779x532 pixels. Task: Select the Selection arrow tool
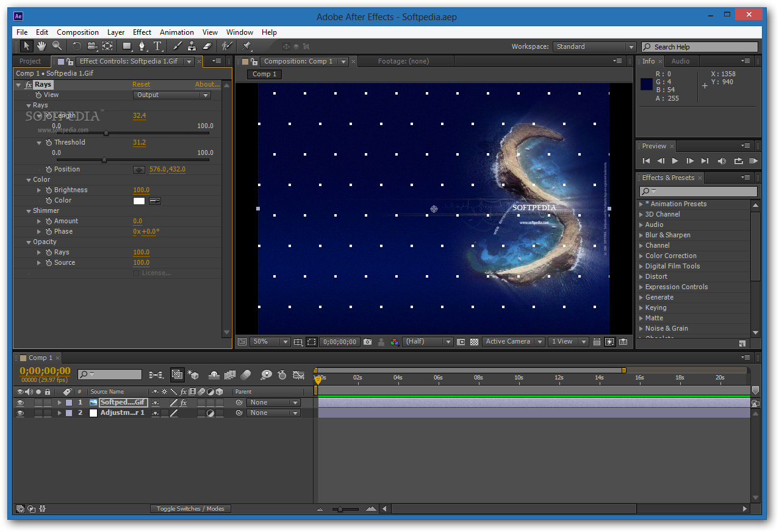point(27,46)
